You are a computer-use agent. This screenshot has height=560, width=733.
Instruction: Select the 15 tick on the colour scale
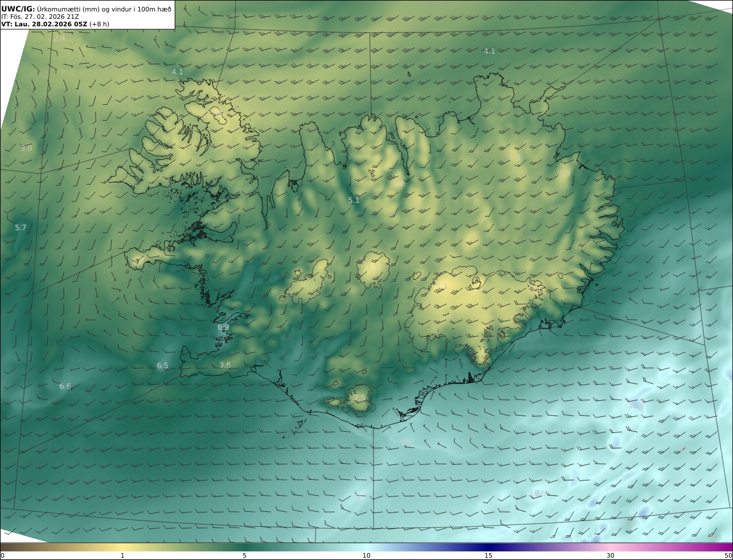(488, 555)
